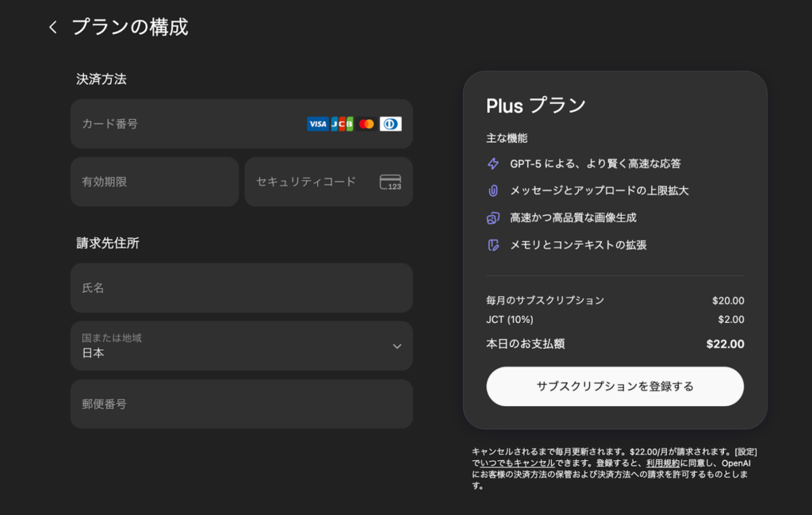Image resolution: width=812 pixels, height=515 pixels.
Task: Click the JCB card brand icon
Action: [341, 124]
